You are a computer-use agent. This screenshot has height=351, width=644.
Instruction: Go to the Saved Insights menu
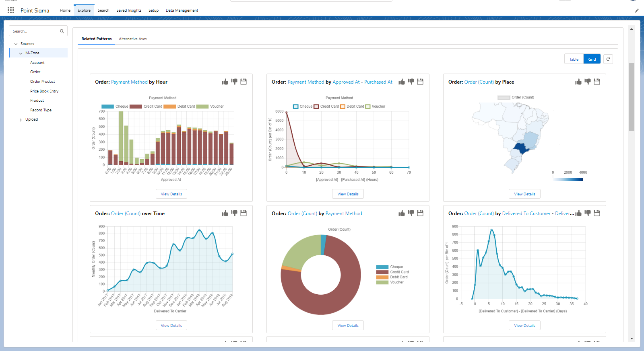129,10
